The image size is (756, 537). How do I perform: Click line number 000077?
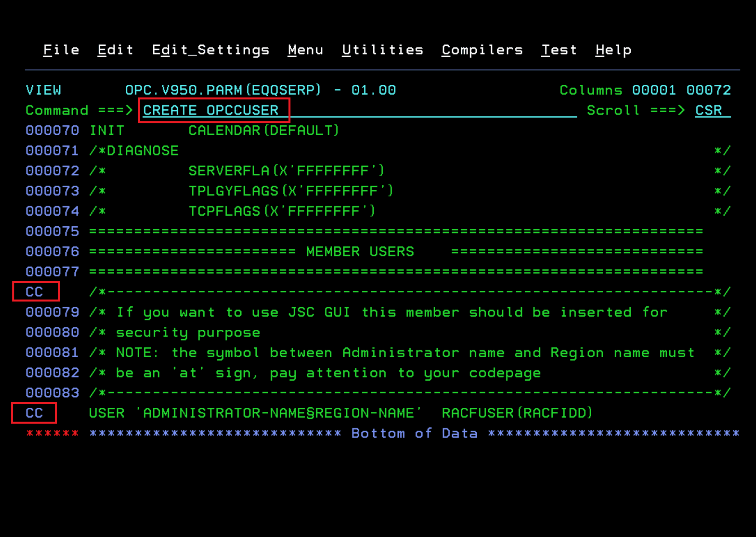(x=53, y=272)
